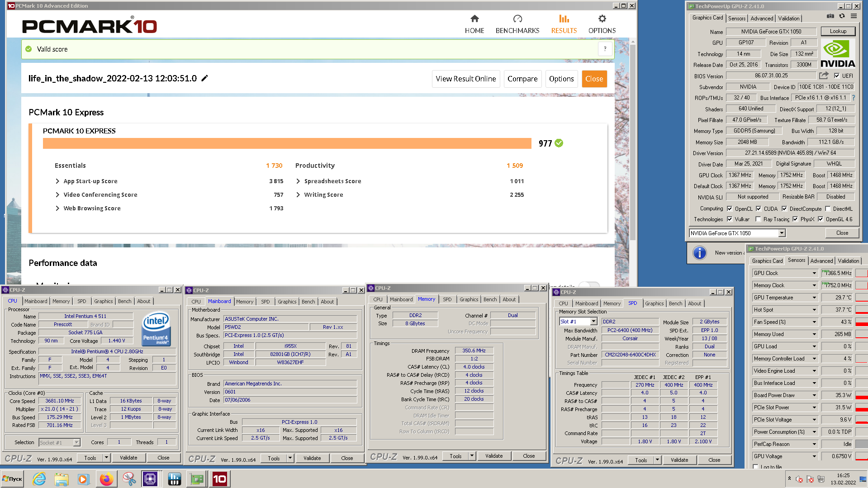Click Validate in the CPU-Z SPD window
The height and width of the screenshot is (488, 868).
(x=679, y=460)
